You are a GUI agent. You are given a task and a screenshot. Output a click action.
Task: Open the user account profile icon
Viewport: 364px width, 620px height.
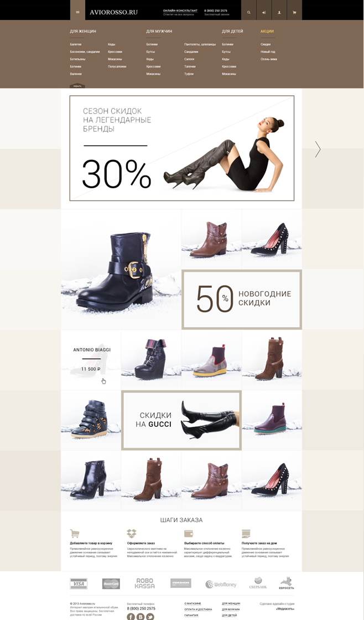tap(279, 12)
